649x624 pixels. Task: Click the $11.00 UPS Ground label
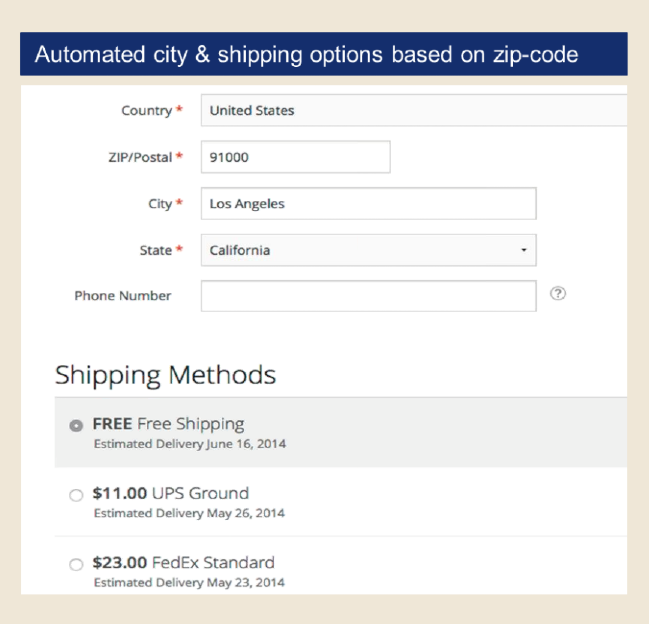coord(171,493)
